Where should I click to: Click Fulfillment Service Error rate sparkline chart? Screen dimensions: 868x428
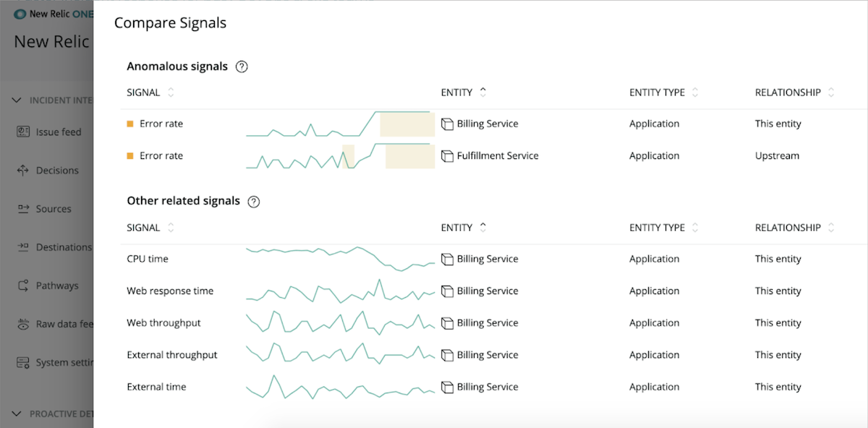tap(340, 155)
